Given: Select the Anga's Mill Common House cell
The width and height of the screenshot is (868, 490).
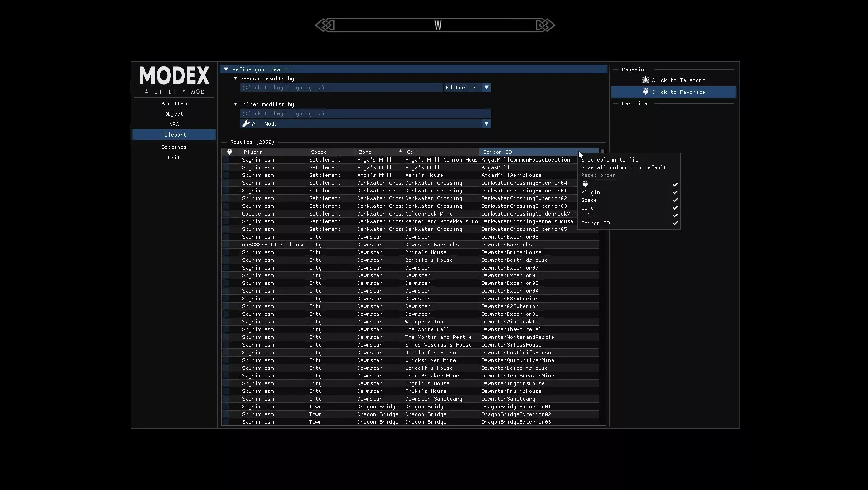Looking at the screenshot, I should (442, 160).
